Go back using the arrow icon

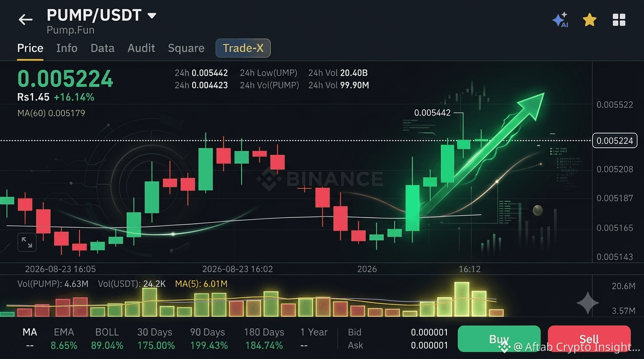pyautogui.click(x=25, y=19)
